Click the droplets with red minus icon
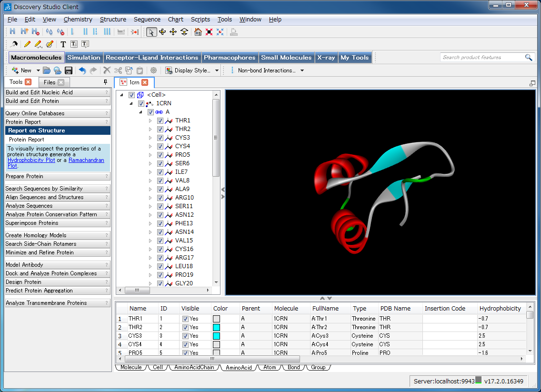This screenshot has width=541, height=392. [61, 32]
